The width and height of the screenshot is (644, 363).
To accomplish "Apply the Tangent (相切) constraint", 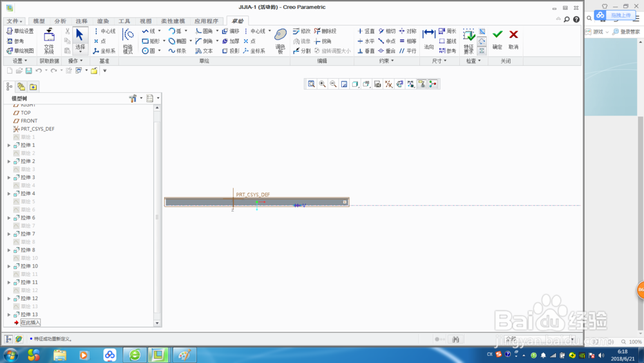I will click(x=387, y=31).
